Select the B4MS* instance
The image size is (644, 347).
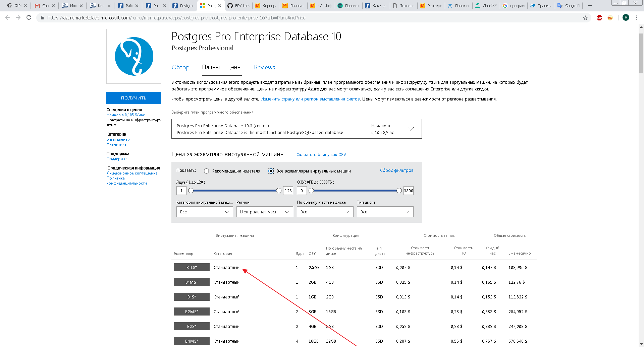(x=192, y=341)
